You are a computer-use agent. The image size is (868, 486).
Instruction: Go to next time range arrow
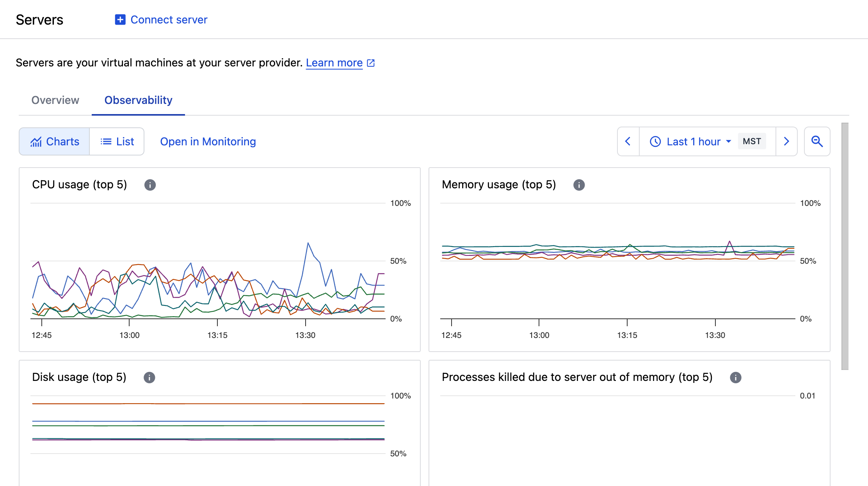786,141
